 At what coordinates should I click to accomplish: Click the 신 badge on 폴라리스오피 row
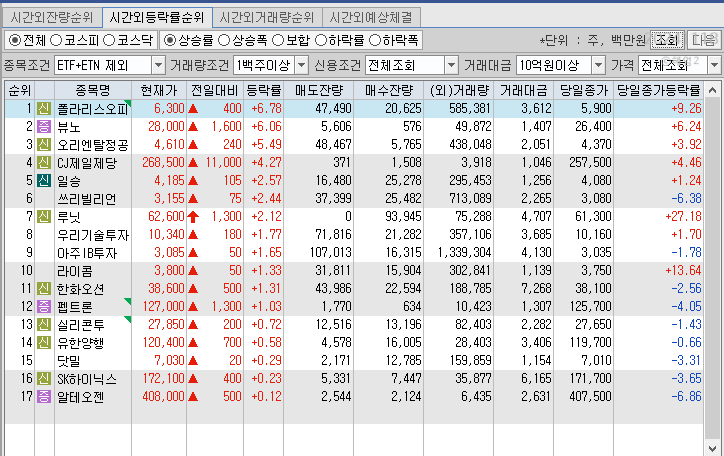point(44,108)
